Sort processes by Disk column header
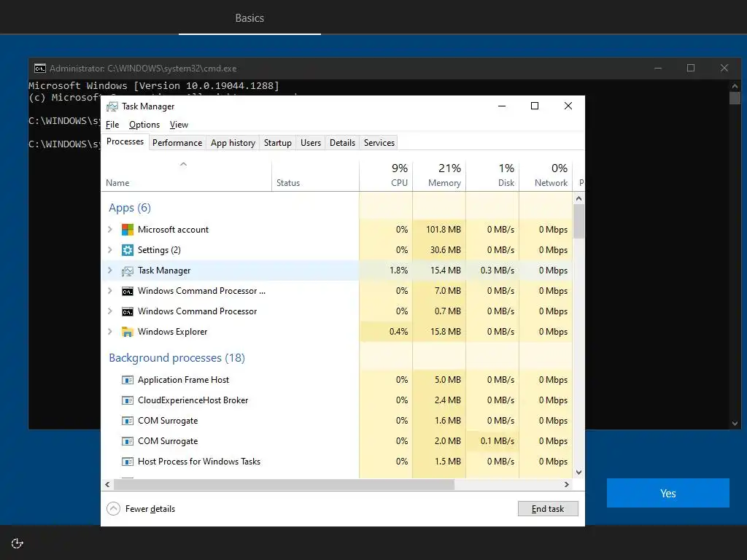 point(492,175)
